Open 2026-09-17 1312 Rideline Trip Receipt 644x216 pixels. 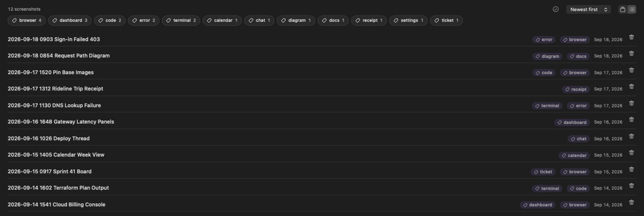55,89
